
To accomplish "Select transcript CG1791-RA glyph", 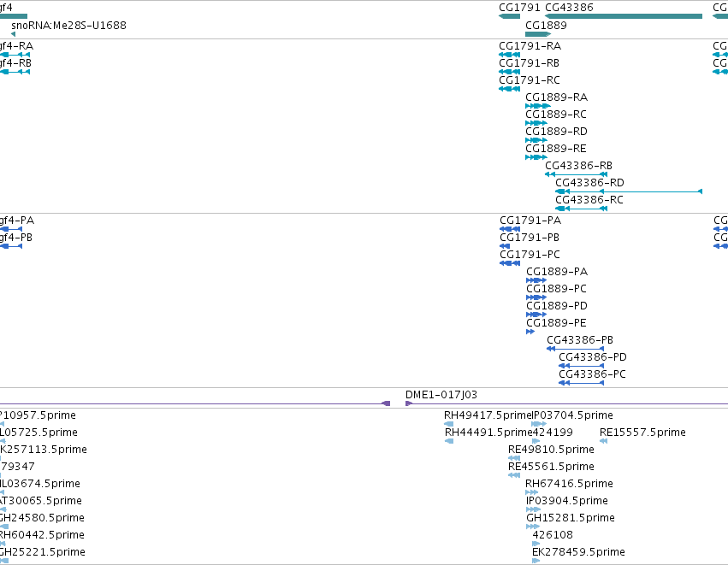I will (509, 55).
